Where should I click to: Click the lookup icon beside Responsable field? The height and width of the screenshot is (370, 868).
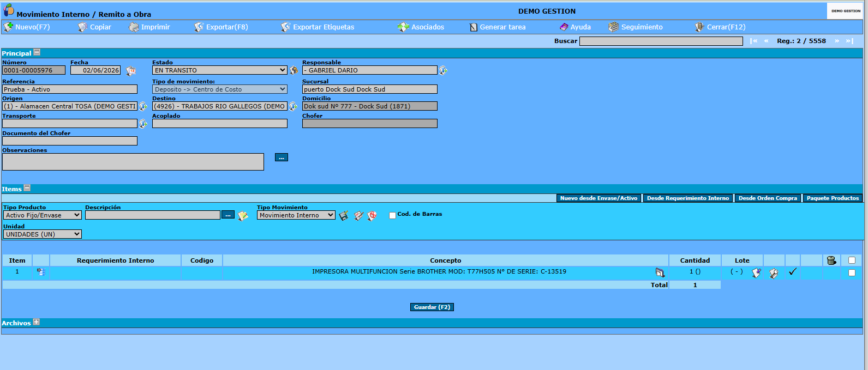point(443,70)
